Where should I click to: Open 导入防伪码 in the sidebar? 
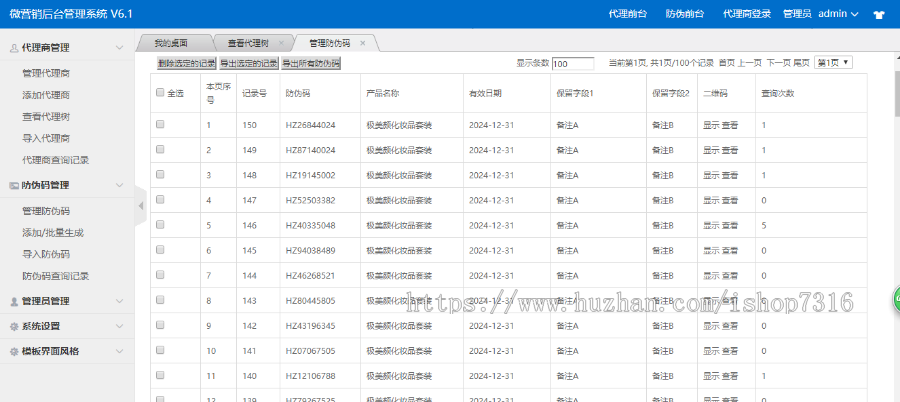[x=45, y=254]
